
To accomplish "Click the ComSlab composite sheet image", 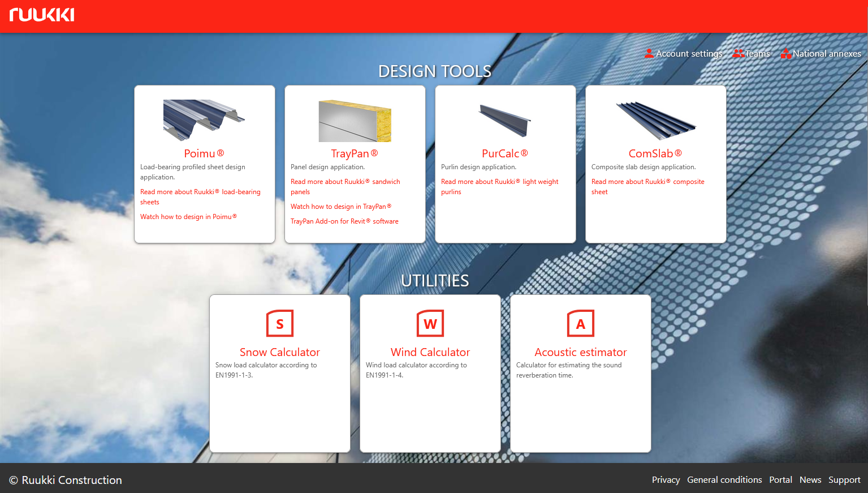I will click(x=656, y=121).
